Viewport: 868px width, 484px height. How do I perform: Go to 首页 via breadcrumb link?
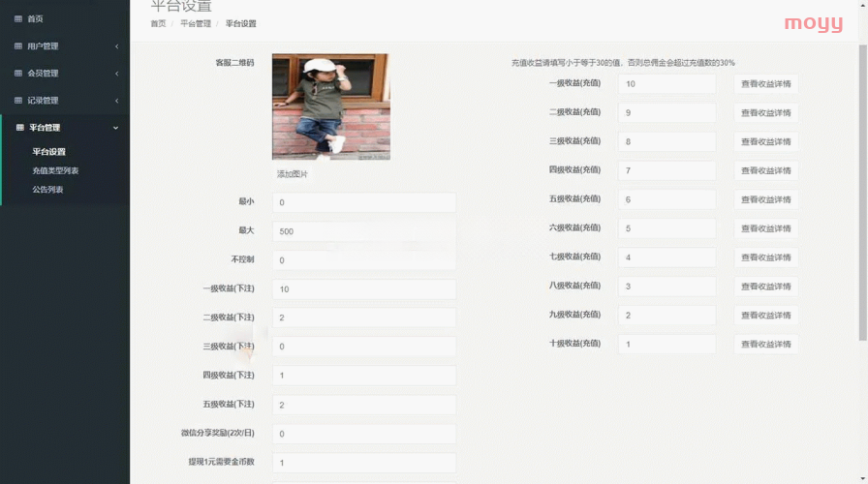(x=158, y=24)
